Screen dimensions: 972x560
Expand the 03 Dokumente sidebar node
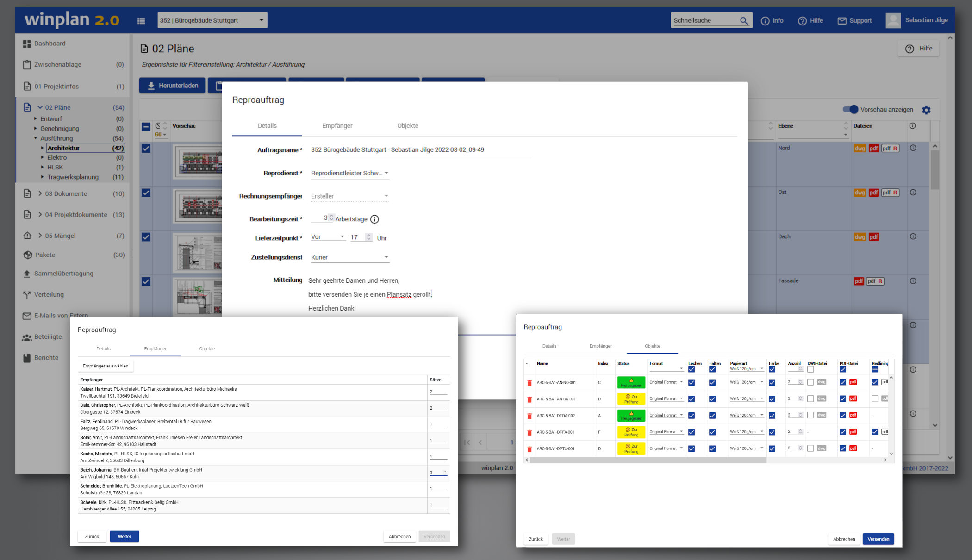coord(40,193)
